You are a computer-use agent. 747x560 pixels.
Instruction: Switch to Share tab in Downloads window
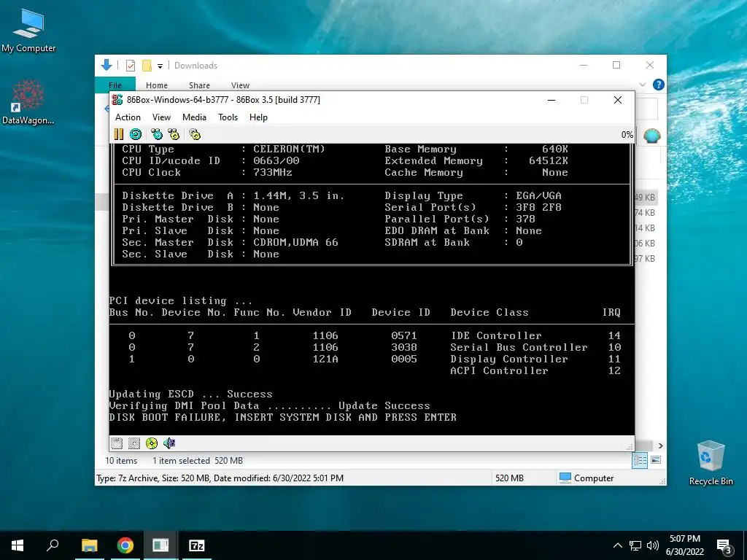pyautogui.click(x=199, y=85)
